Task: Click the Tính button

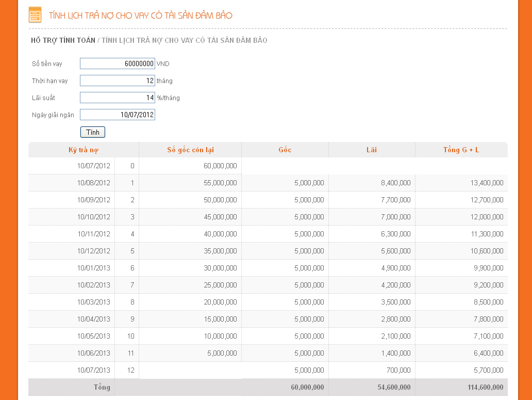Action: (93, 132)
